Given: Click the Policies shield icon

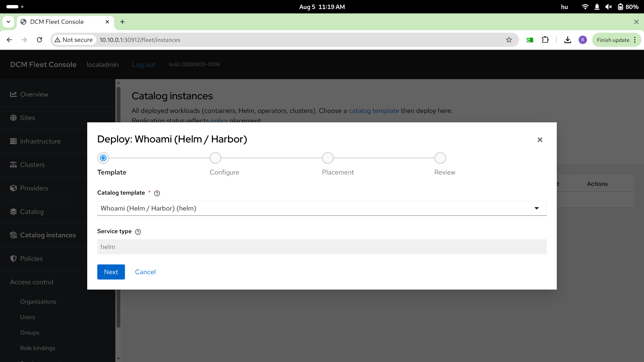Looking at the screenshot, I should tap(13, 258).
